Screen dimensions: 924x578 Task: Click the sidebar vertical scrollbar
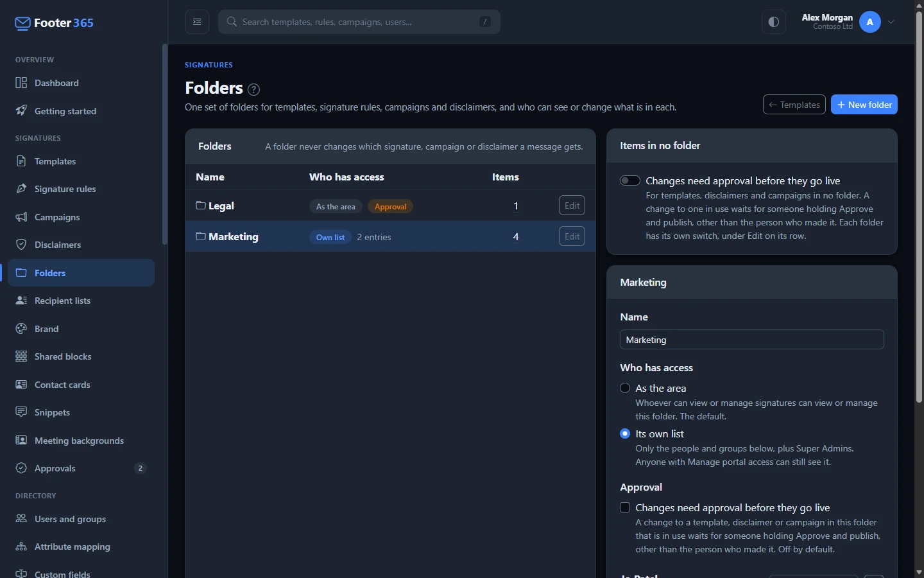165,144
